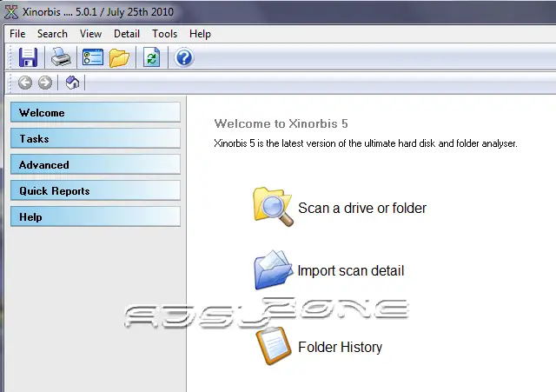Click the Print toolbar icon
The width and height of the screenshot is (556, 392).
61,57
